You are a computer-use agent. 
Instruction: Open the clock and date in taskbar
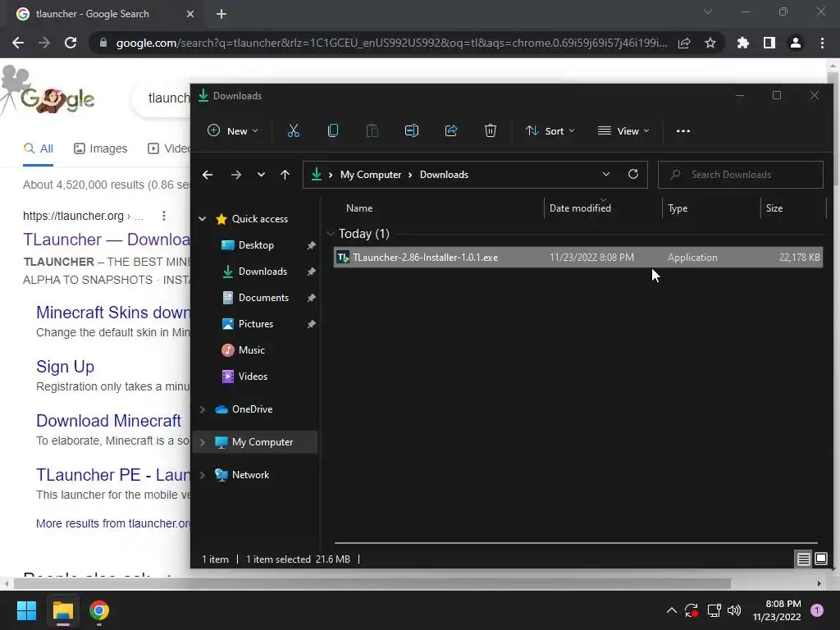777,610
